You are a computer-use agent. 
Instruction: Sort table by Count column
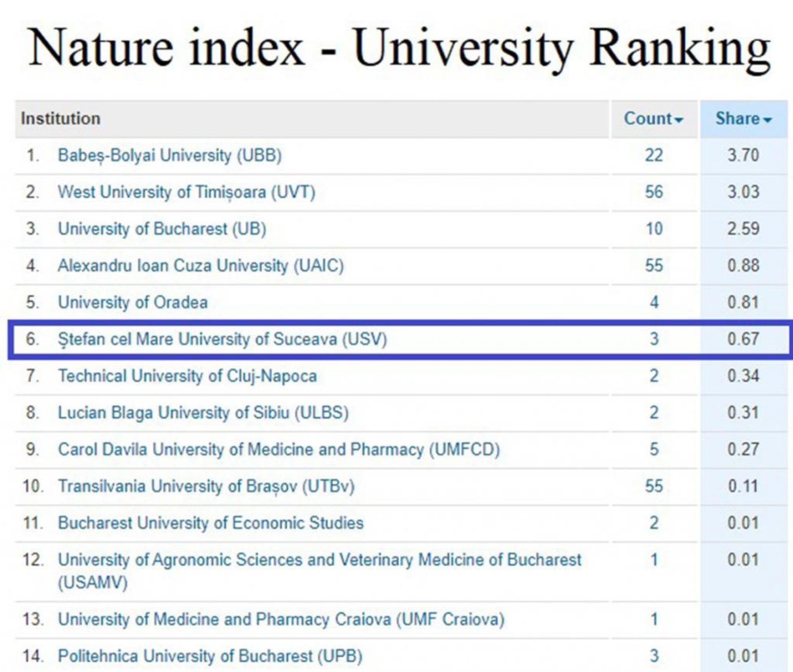click(648, 119)
